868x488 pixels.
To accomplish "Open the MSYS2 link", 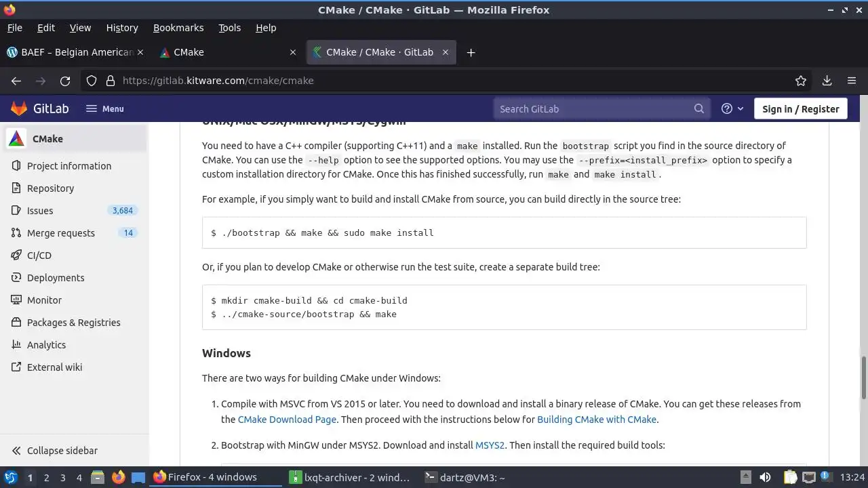I will click(x=490, y=445).
